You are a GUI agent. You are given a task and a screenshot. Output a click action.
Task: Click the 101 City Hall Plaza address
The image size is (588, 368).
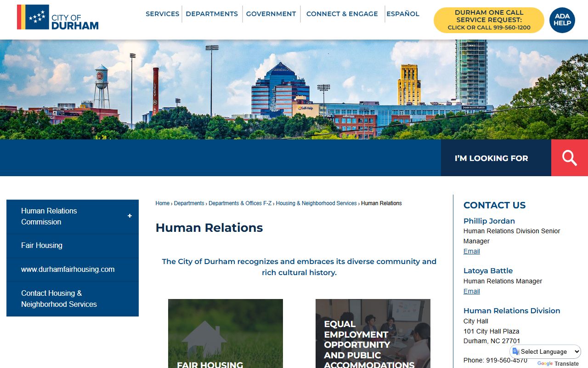point(491,331)
